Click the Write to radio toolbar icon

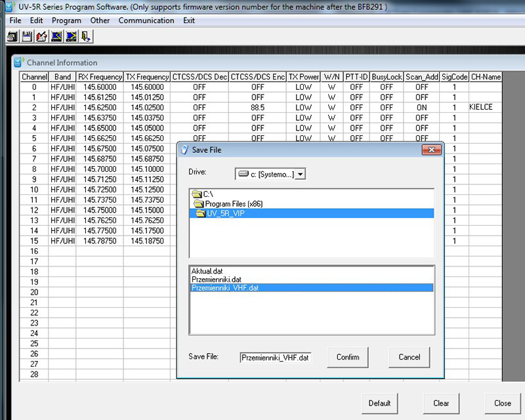71,36
